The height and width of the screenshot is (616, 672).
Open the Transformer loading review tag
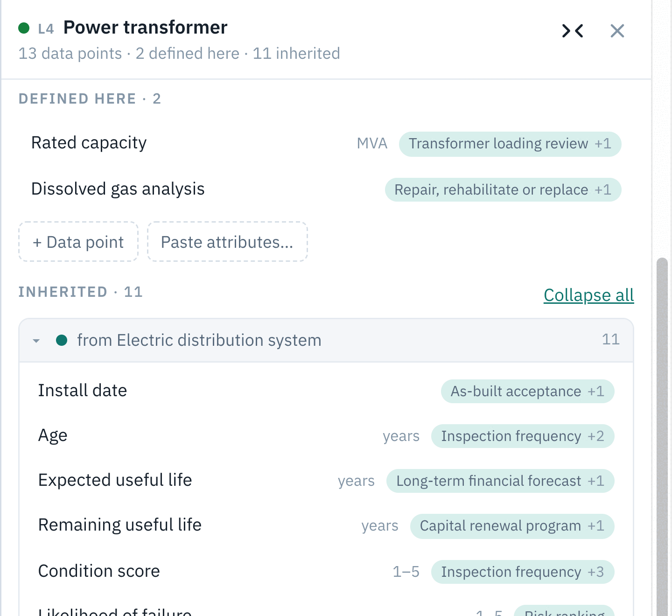(510, 144)
